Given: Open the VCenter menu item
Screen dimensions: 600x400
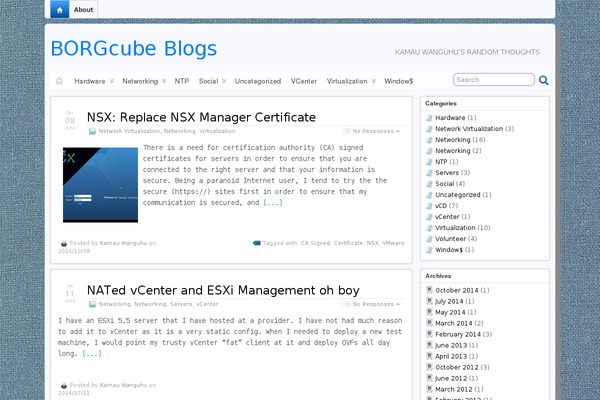Looking at the screenshot, I should coord(304,81).
